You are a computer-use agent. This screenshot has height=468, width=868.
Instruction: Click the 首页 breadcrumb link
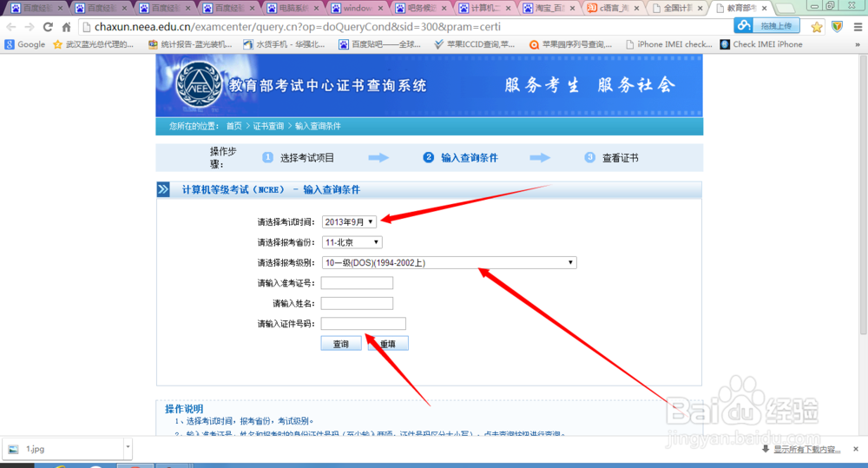(234, 126)
